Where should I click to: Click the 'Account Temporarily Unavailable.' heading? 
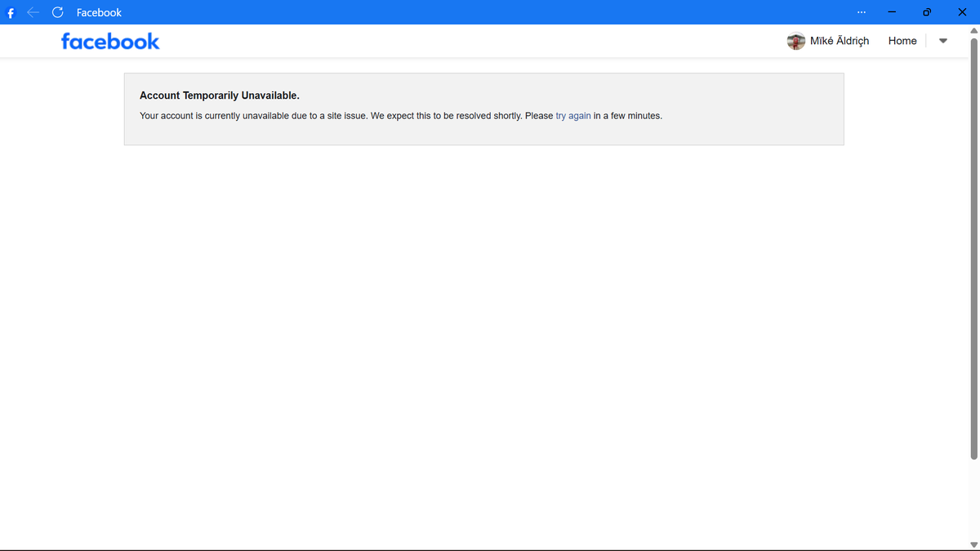[220, 96]
